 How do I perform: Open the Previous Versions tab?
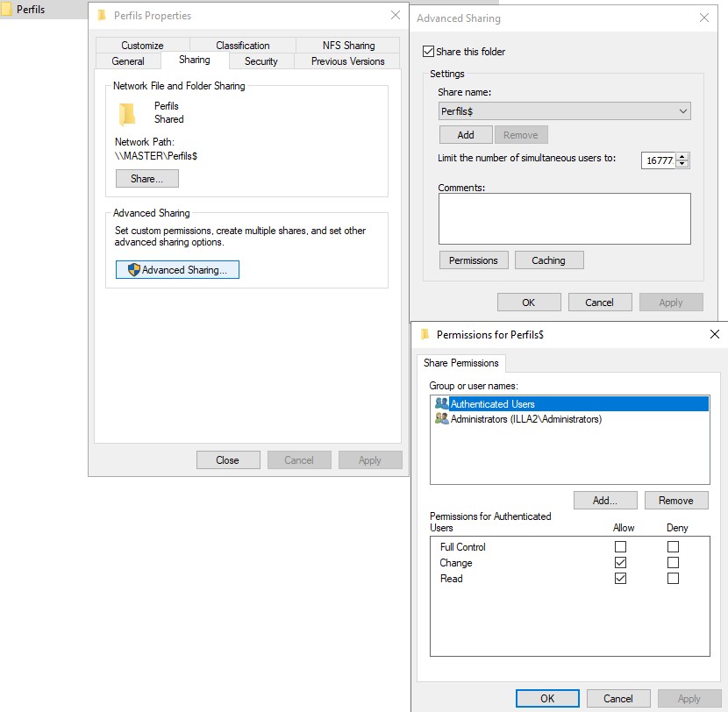(347, 61)
